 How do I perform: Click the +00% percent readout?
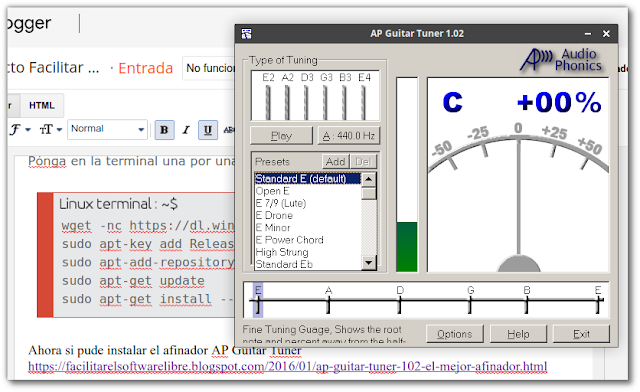point(559,102)
